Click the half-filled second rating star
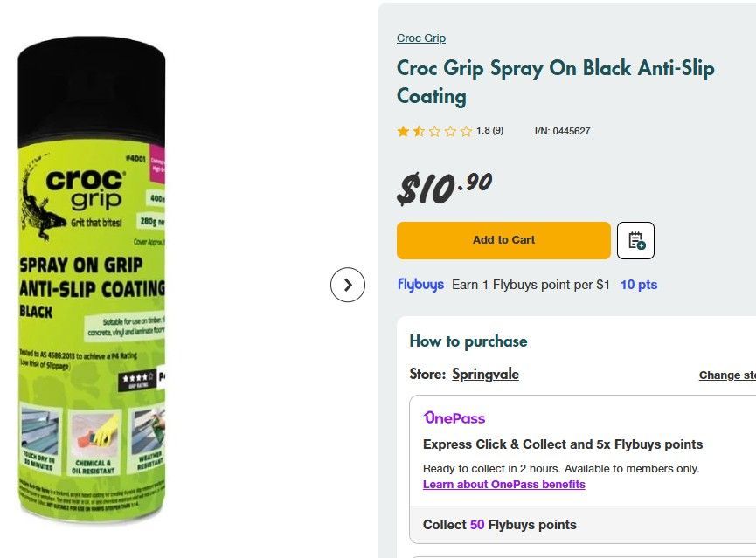Image resolution: width=756 pixels, height=558 pixels. coord(419,132)
